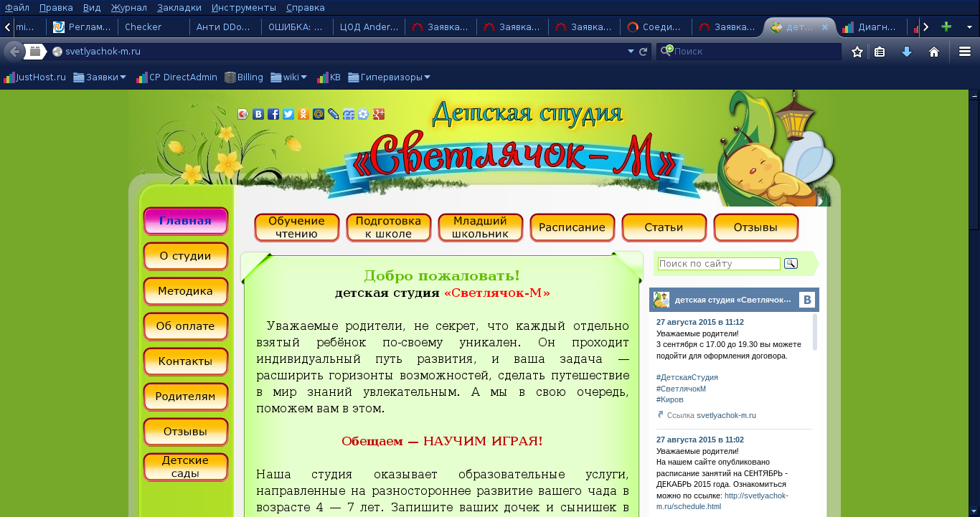This screenshot has width=980, height=517.
Task: Open the Вид menu
Action: pyautogui.click(x=92, y=7)
